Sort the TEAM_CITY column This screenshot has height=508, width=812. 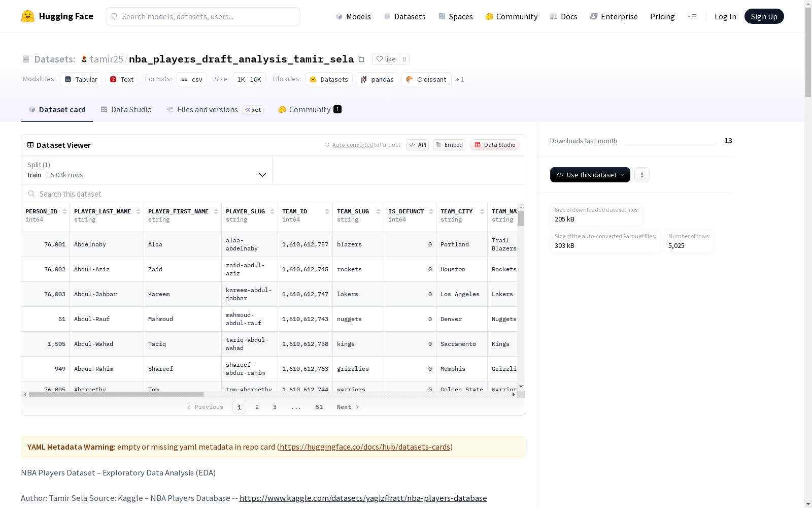click(x=482, y=211)
